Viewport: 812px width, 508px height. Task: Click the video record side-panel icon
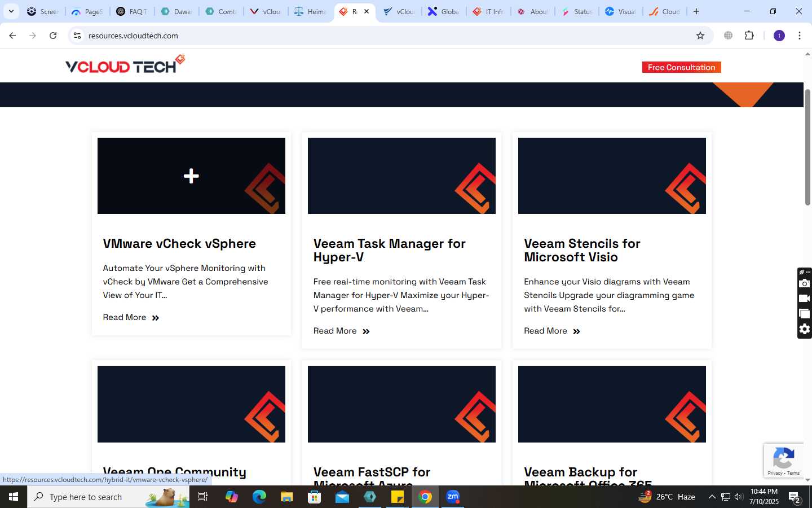click(805, 299)
